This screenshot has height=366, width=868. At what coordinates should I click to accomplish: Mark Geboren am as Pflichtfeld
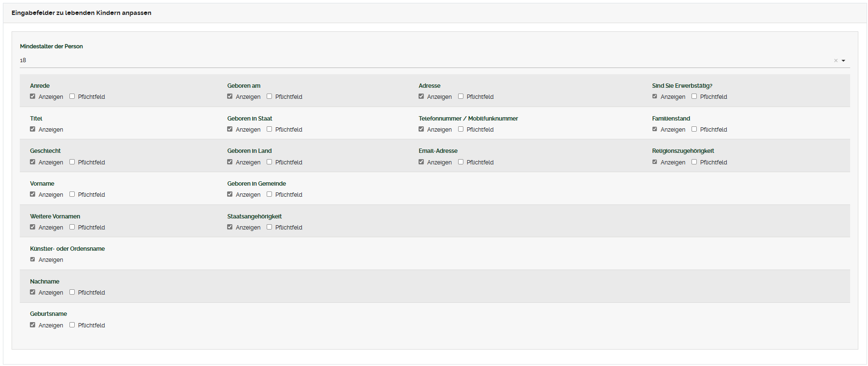270,96
